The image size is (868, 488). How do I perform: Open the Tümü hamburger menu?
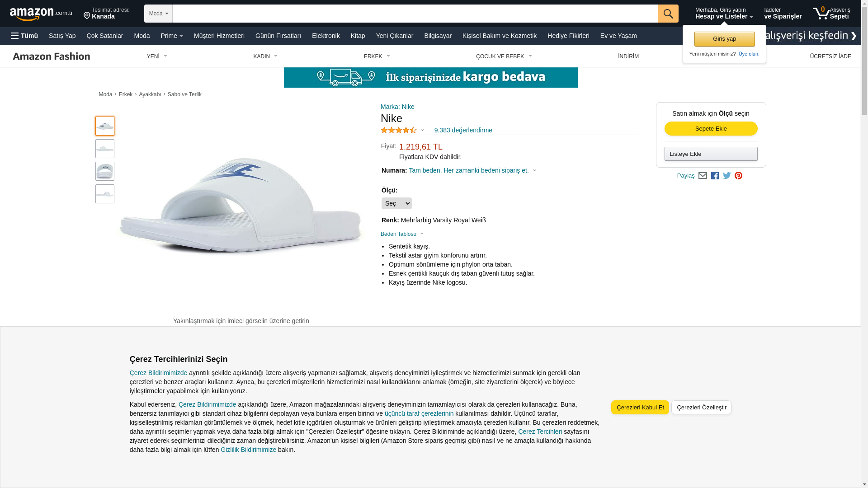click(x=24, y=36)
